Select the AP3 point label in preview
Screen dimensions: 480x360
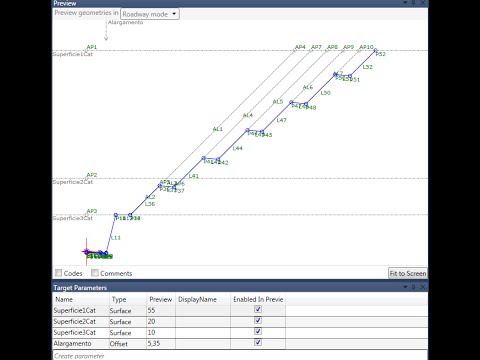92,211
